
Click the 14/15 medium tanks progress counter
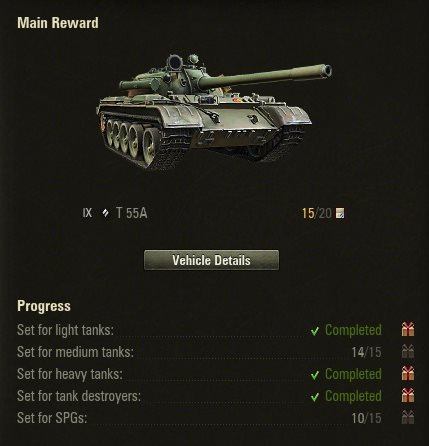point(366,352)
